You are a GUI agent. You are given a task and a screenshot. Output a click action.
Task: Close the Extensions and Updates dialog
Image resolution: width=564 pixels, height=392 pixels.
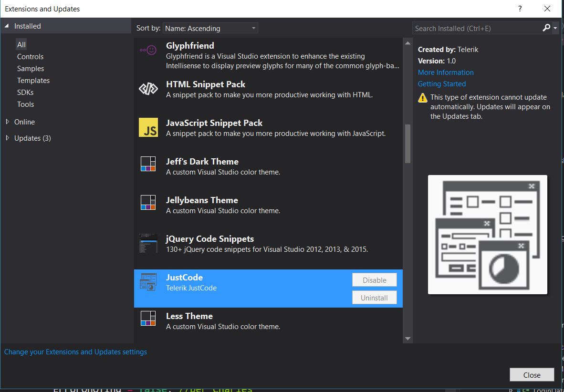(532, 375)
